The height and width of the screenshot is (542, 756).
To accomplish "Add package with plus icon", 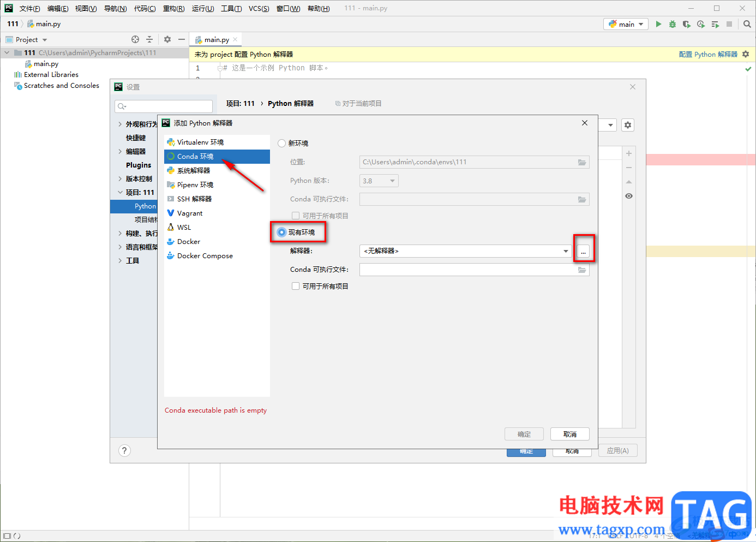I will click(629, 153).
